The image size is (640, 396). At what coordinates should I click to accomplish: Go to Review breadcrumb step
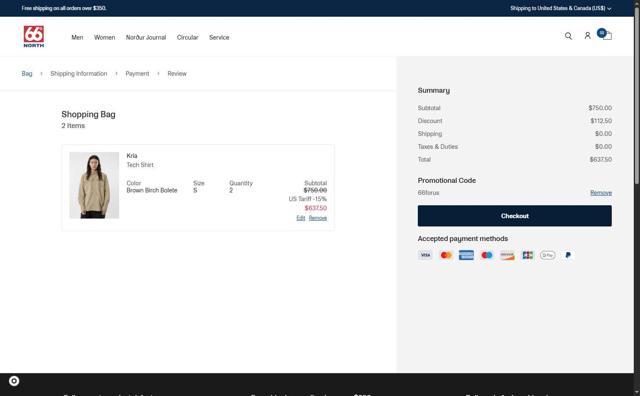coord(177,73)
